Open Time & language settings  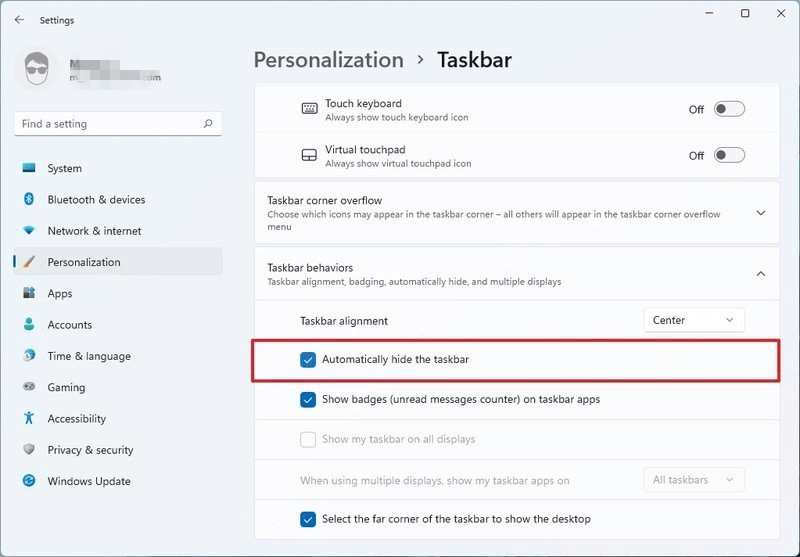(88, 356)
